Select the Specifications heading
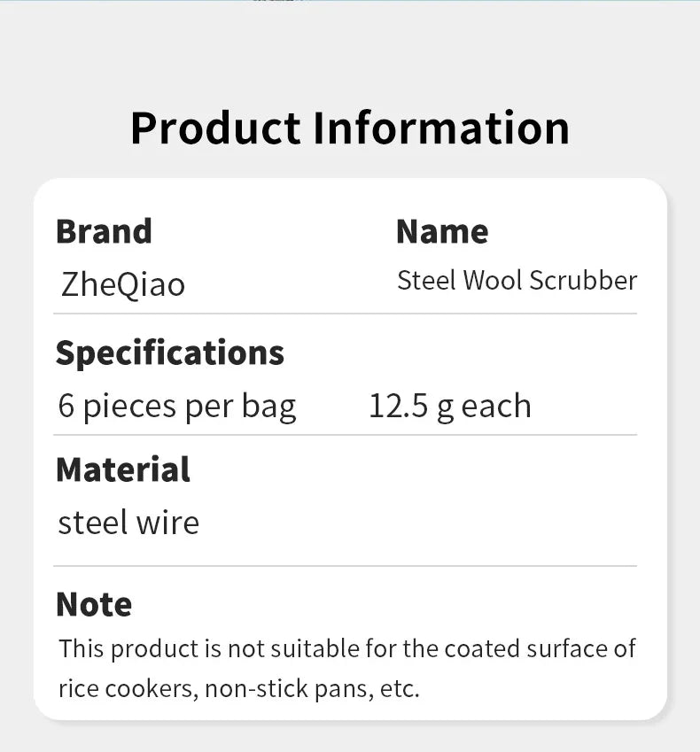 (170, 354)
